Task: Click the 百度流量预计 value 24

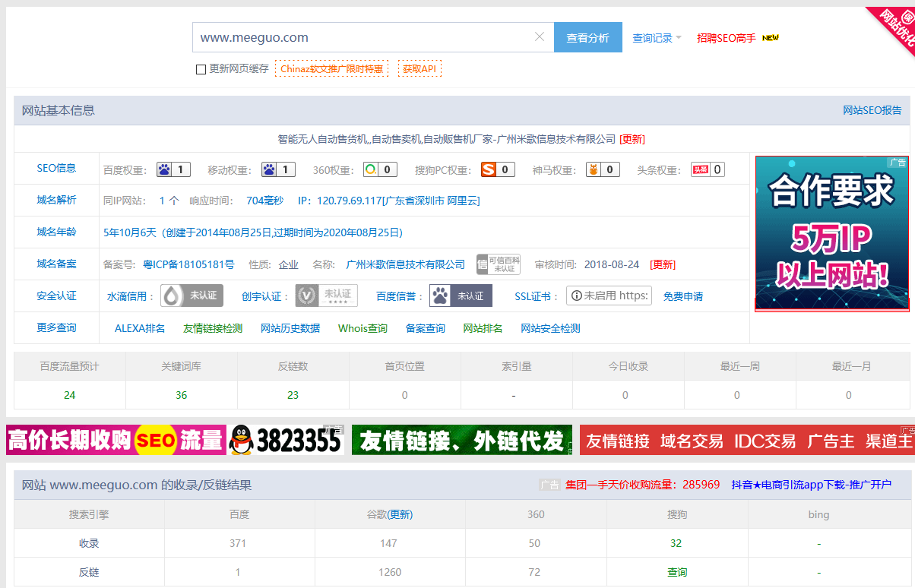Action: click(70, 395)
